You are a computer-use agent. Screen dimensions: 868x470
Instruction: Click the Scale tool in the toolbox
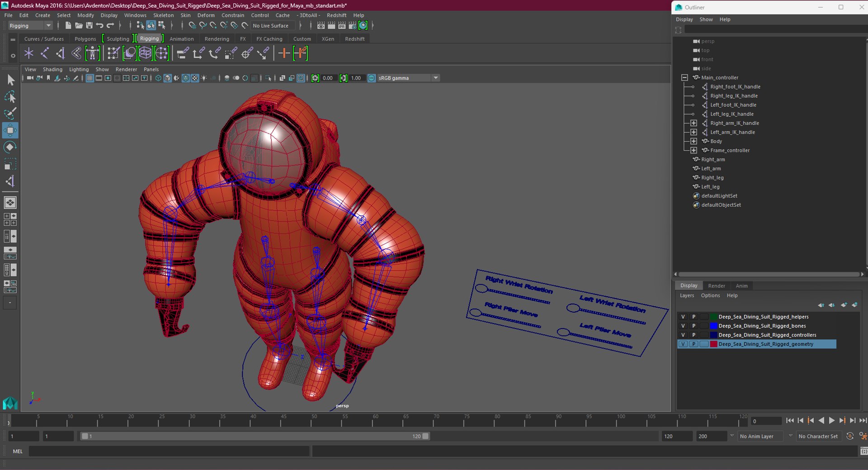click(x=10, y=164)
